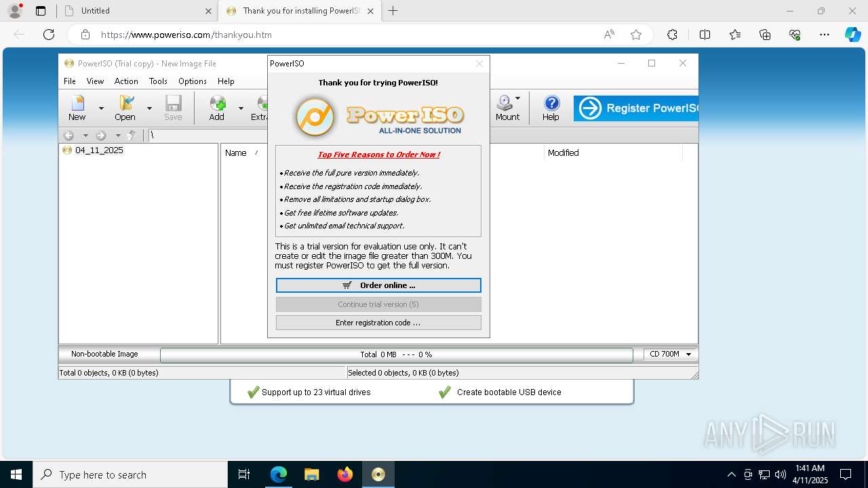Click the Register PowerISO banner
The height and width of the screenshot is (488, 868).
click(x=635, y=108)
